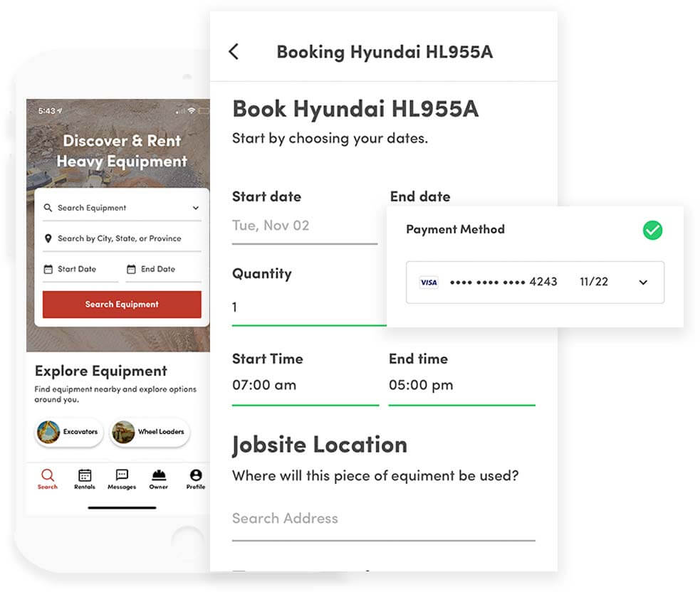Switch to the Owner tab

point(159,479)
